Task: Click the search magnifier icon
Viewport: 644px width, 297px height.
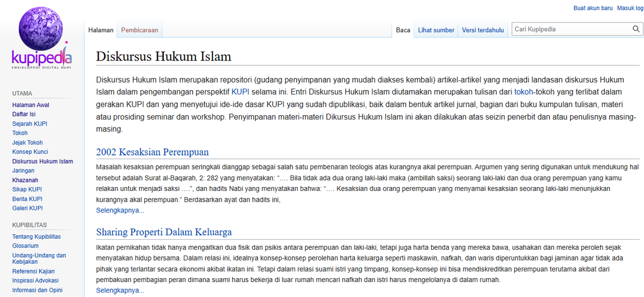Action: click(x=636, y=29)
